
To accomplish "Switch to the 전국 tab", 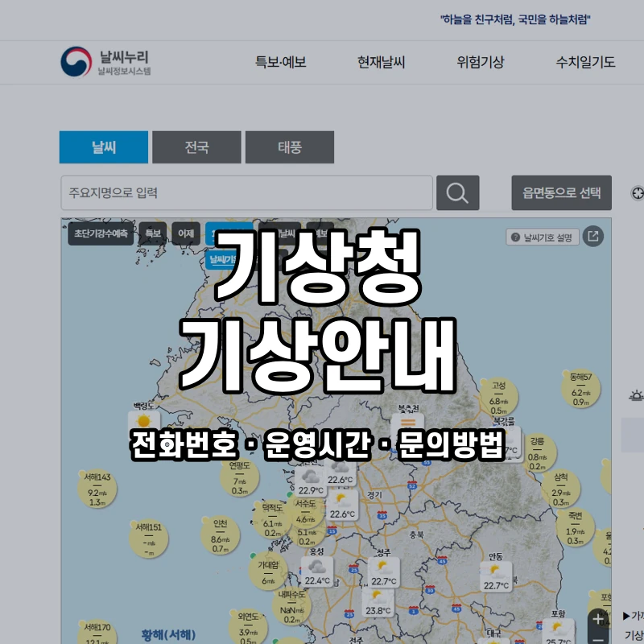I will point(196,147).
